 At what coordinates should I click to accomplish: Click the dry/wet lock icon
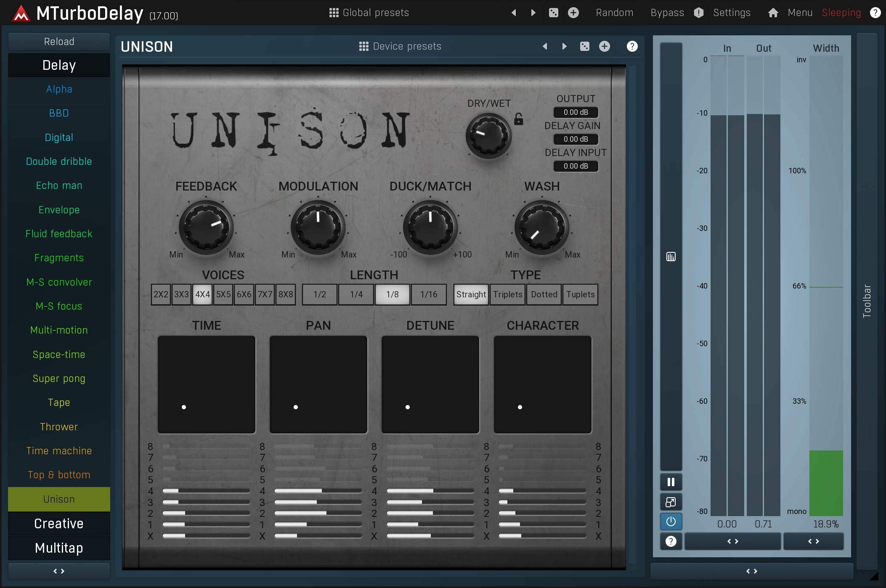(518, 119)
